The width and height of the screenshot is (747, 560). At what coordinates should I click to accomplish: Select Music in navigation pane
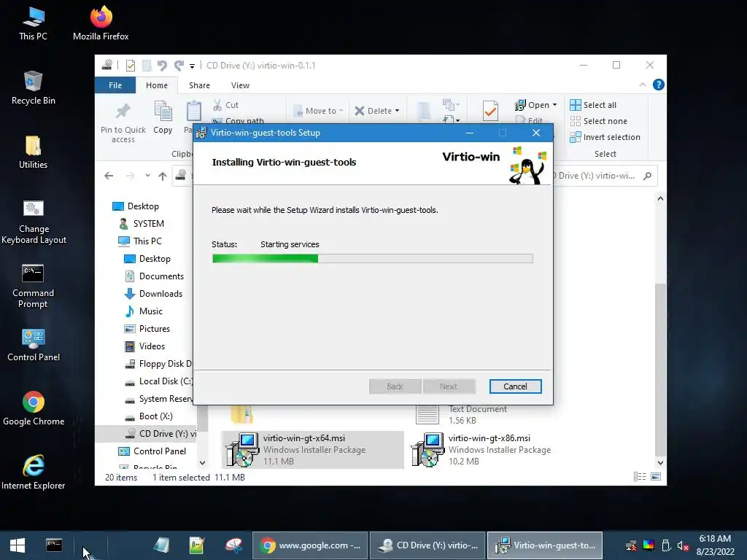pyautogui.click(x=144, y=311)
